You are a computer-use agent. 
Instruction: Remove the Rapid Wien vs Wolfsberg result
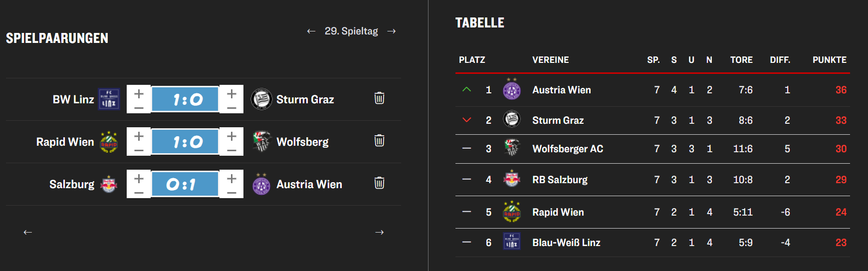pyautogui.click(x=379, y=141)
